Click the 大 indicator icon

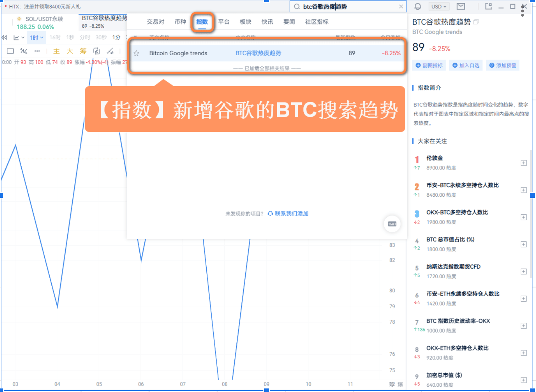[70, 51]
